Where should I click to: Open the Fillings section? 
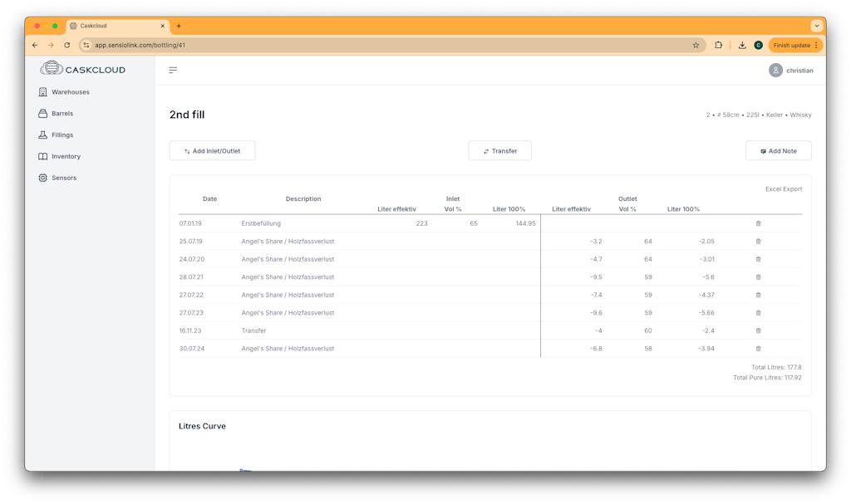61,135
